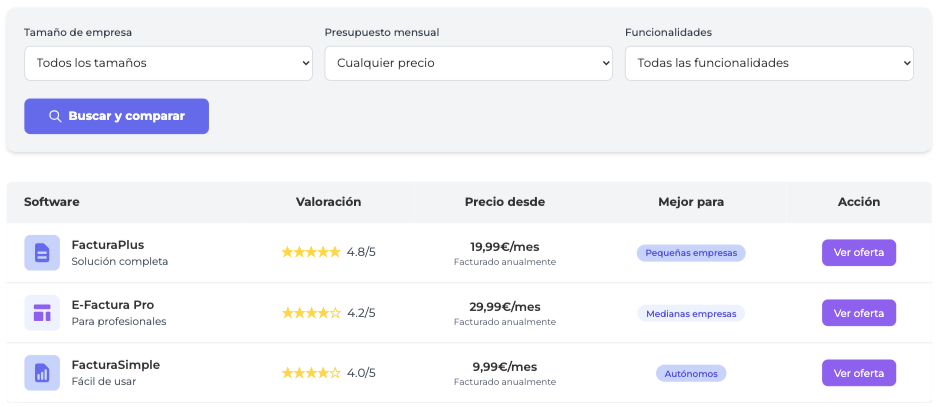Click E-Factura Pro star rating
The width and height of the screenshot is (939, 407).
(x=311, y=313)
